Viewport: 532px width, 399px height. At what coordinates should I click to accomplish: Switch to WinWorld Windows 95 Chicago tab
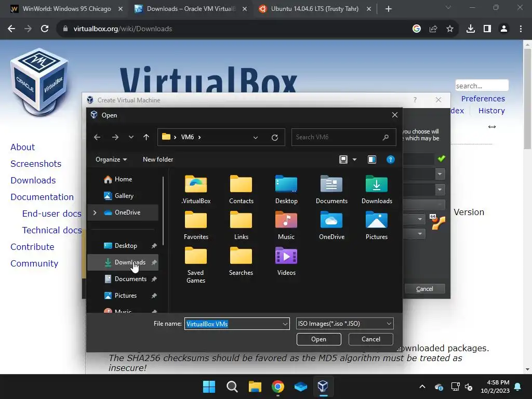click(x=66, y=9)
